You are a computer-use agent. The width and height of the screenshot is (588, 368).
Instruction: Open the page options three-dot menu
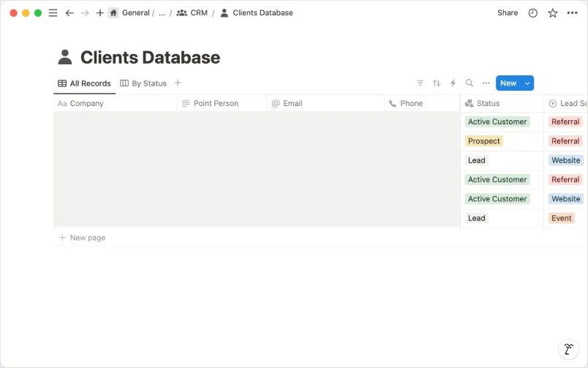(x=572, y=13)
